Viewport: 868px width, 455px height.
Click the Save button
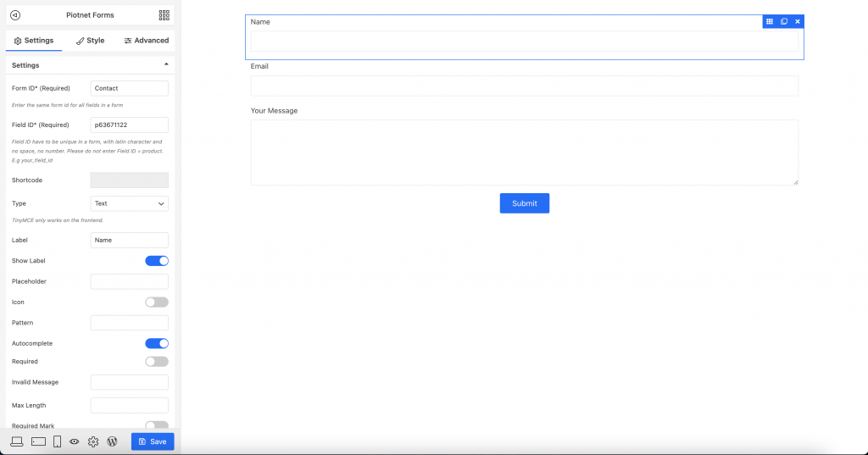click(x=153, y=441)
